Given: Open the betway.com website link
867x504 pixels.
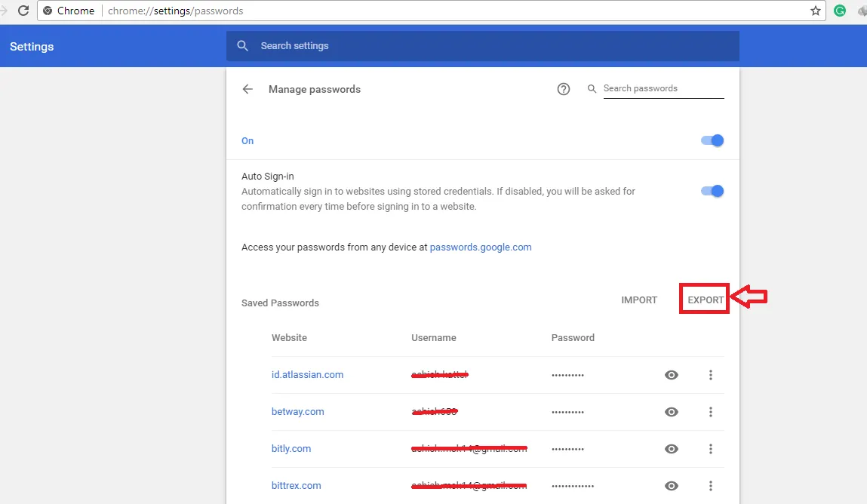Looking at the screenshot, I should pos(297,412).
